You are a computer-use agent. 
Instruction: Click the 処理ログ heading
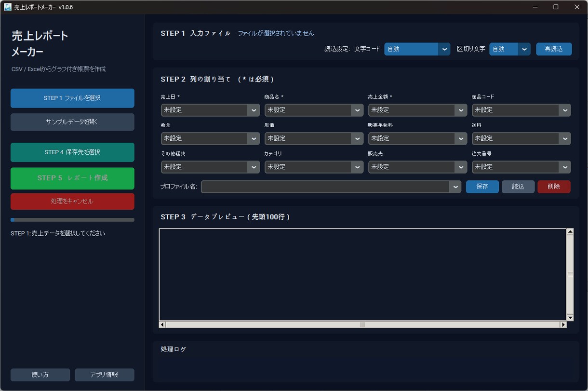click(x=174, y=349)
